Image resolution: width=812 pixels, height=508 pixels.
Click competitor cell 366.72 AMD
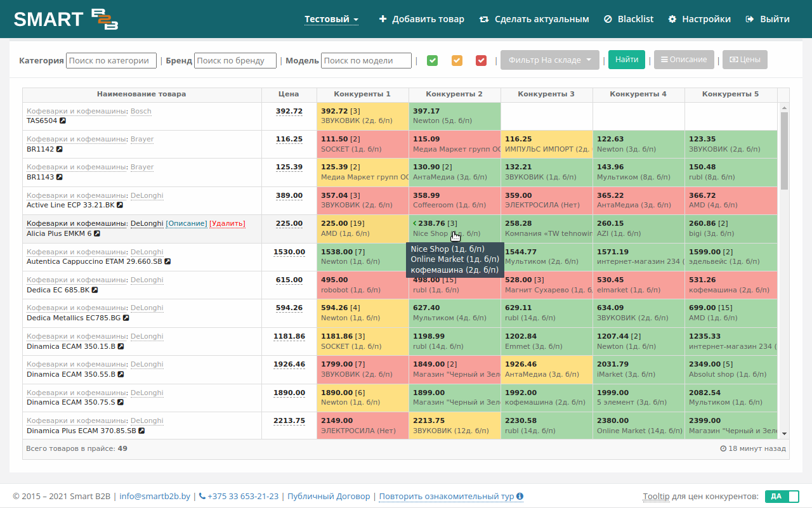pos(731,200)
